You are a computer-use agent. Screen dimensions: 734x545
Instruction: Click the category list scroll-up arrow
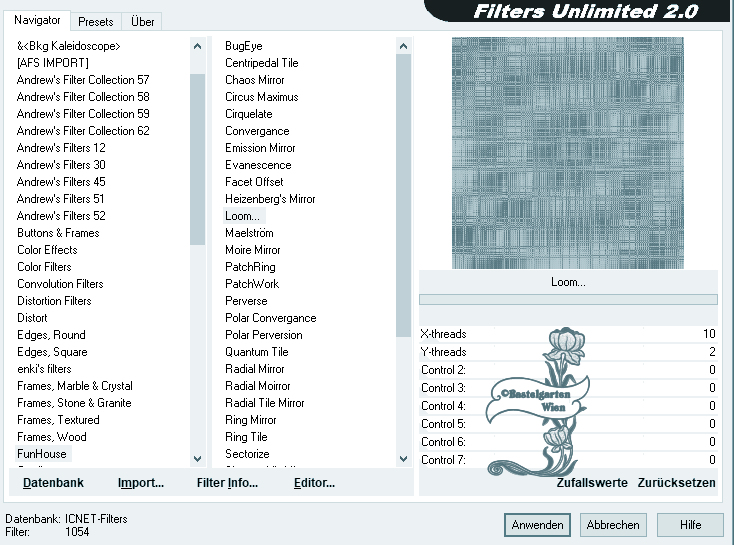(198, 46)
